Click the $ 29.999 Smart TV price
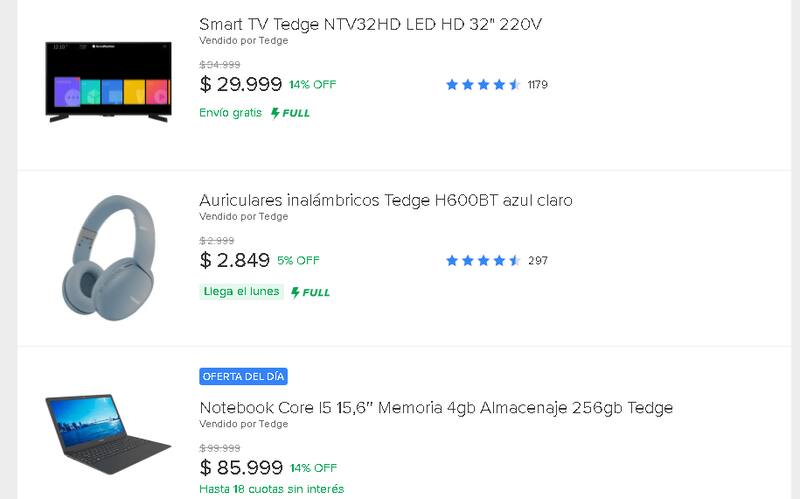 pyautogui.click(x=241, y=85)
